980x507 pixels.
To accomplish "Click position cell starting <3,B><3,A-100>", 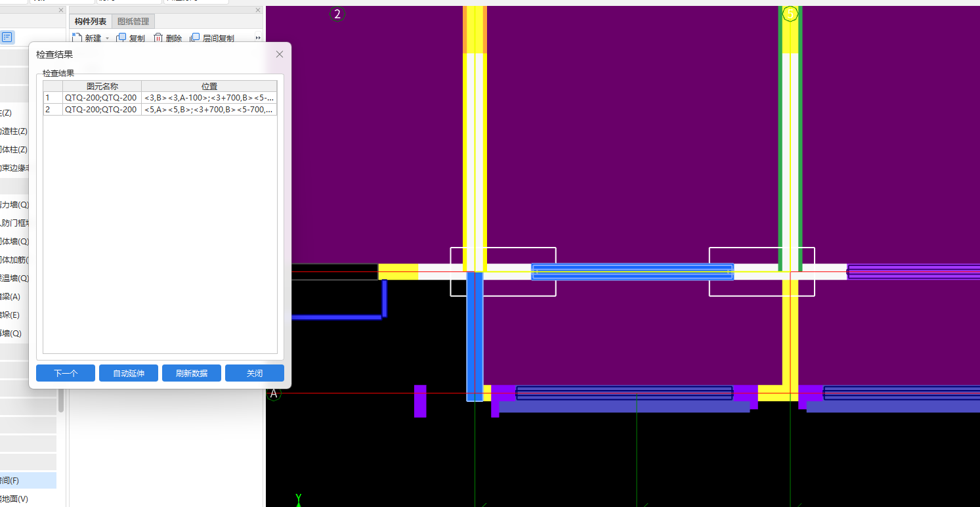I will (x=209, y=98).
